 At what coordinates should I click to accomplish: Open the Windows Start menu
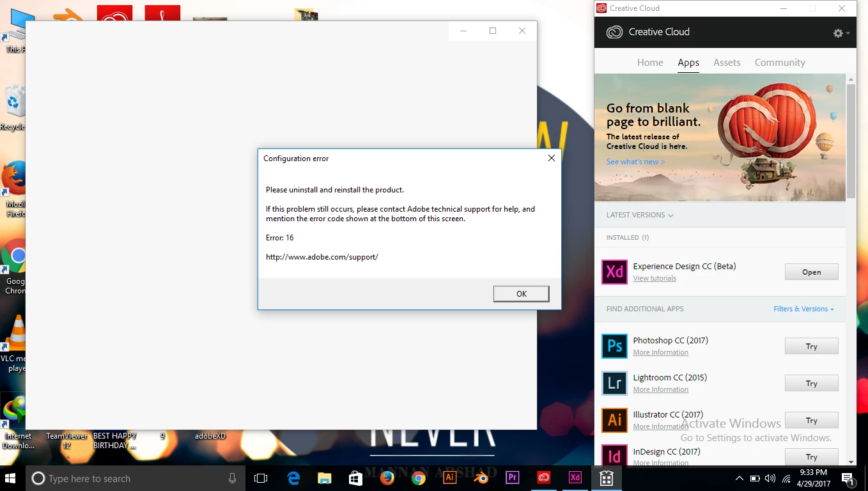(x=11, y=478)
